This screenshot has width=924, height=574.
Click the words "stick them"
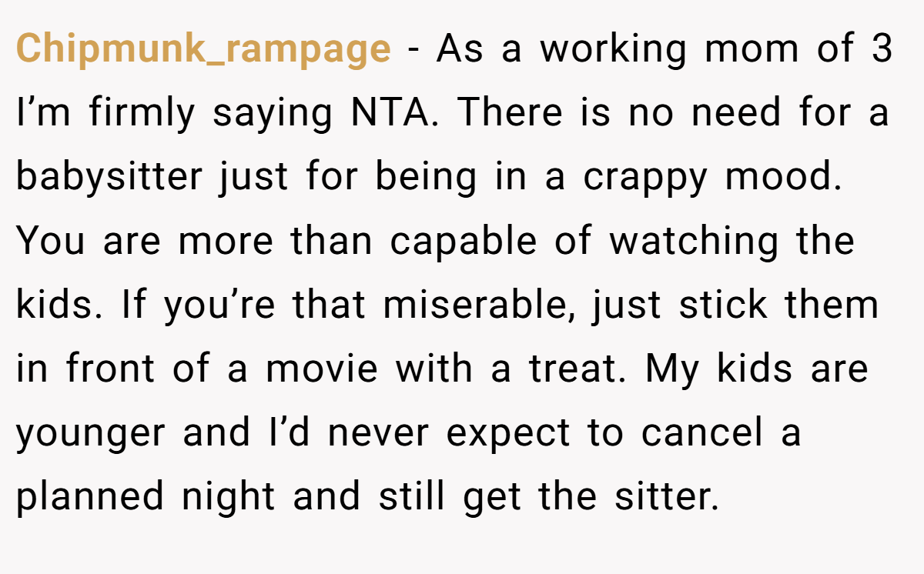[778, 305]
